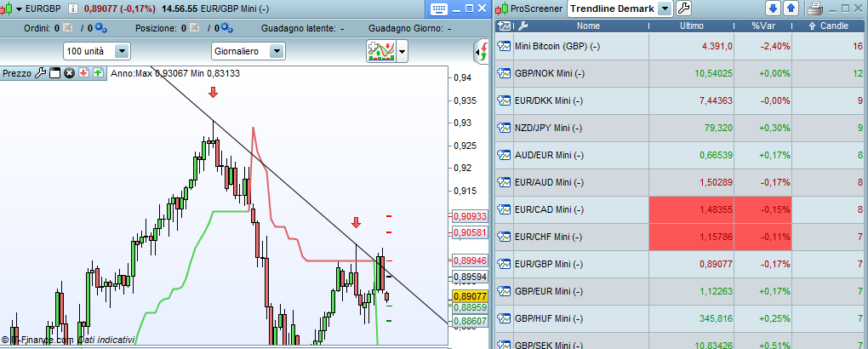The image size is (868, 349).
Task: Click the candlestick icon in EURGBP title bar
Action: tap(7, 9)
